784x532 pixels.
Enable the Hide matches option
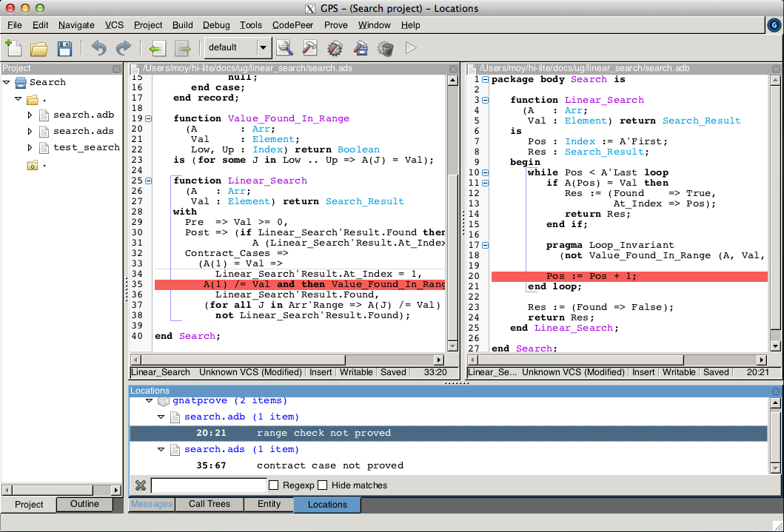pos(323,485)
